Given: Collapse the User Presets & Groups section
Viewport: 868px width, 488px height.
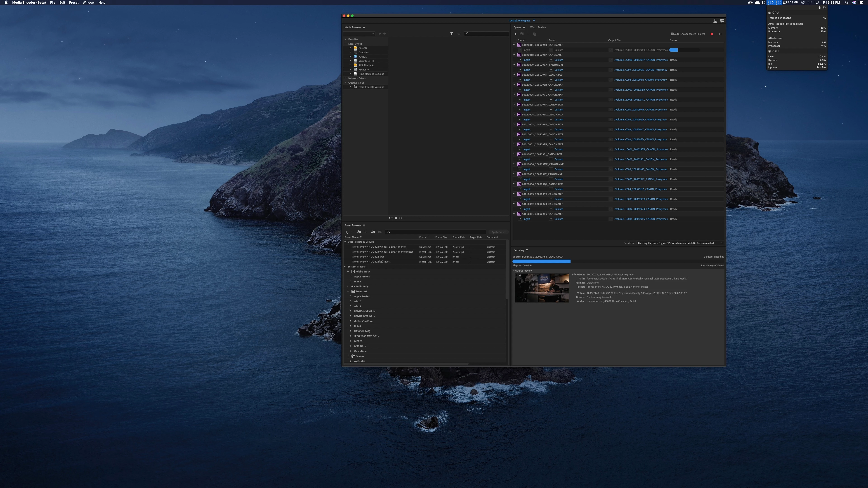Looking at the screenshot, I should click(x=345, y=242).
